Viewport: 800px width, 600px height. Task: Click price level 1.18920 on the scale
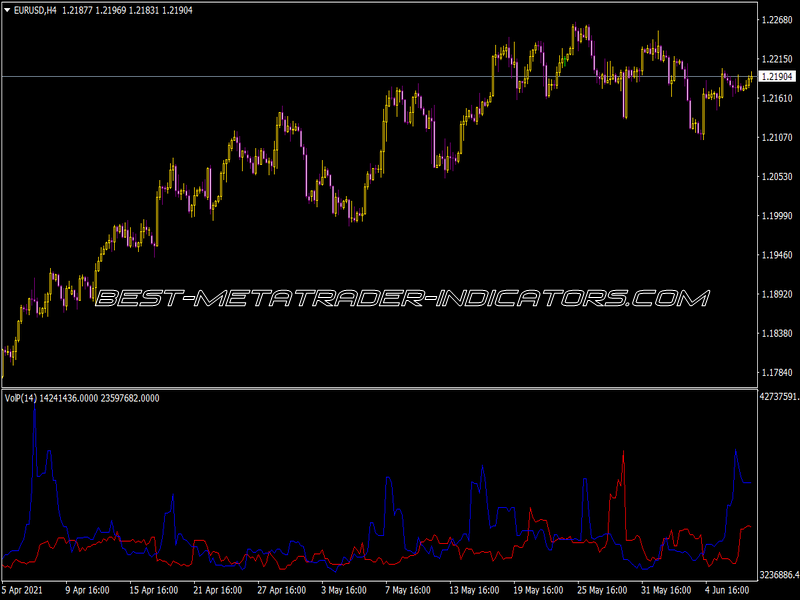[777, 294]
